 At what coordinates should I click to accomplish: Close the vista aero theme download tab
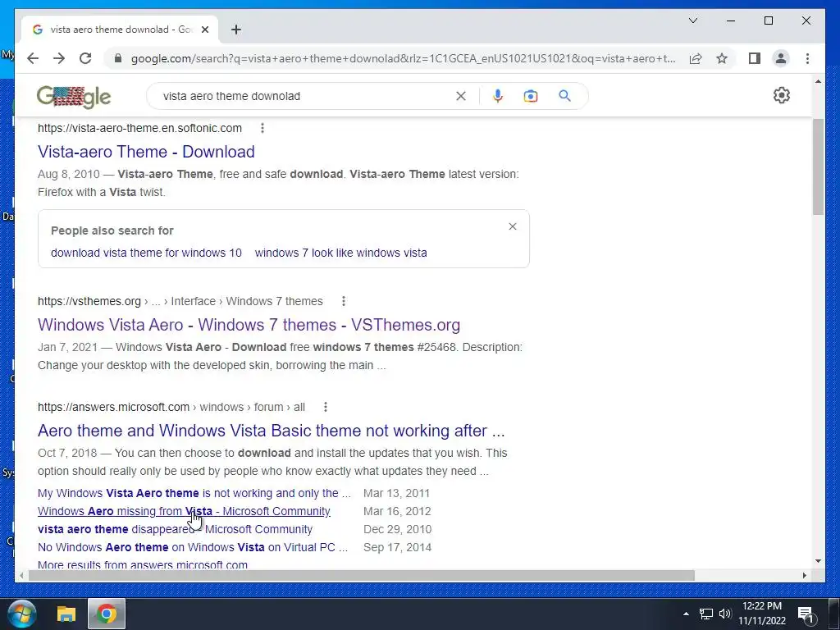click(204, 30)
